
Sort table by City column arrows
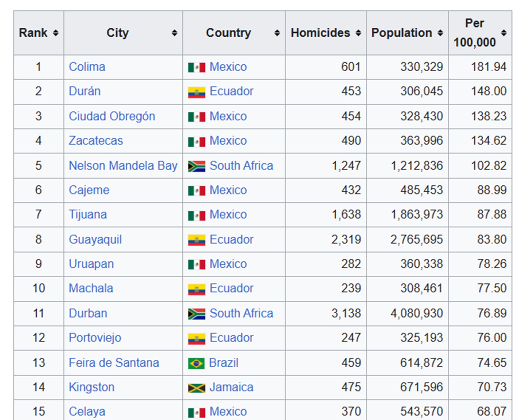tap(175, 33)
